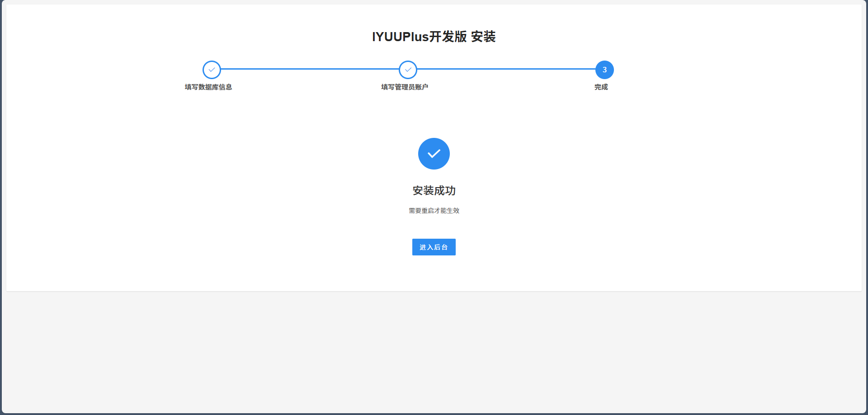The image size is (868, 415).
Task: Click the first step checkmark circle
Action: (212, 70)
